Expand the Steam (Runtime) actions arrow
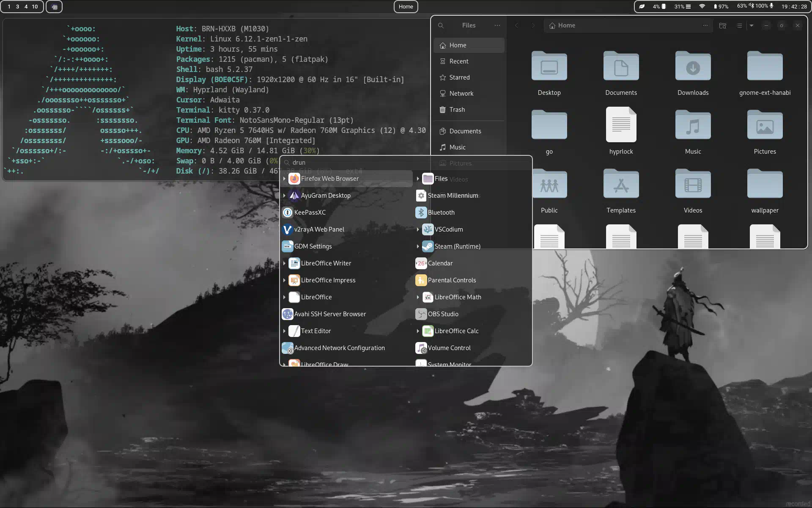The image size is (812, 508). 418,246
